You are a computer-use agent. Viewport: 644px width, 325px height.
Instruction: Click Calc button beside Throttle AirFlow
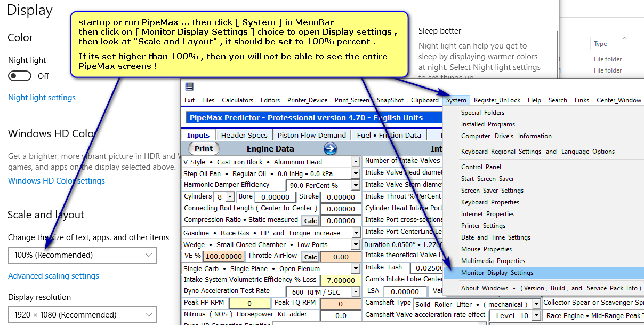click(x=310, y=257)
